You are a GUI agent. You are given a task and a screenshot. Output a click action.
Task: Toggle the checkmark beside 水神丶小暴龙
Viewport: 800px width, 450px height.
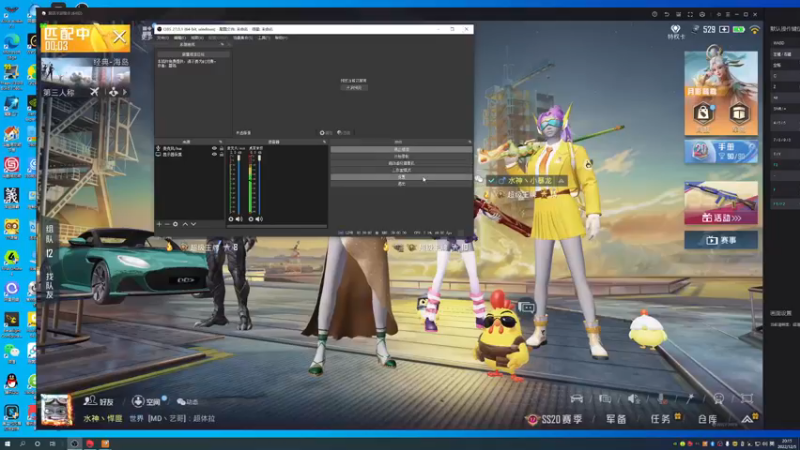[x=491, y=181]
